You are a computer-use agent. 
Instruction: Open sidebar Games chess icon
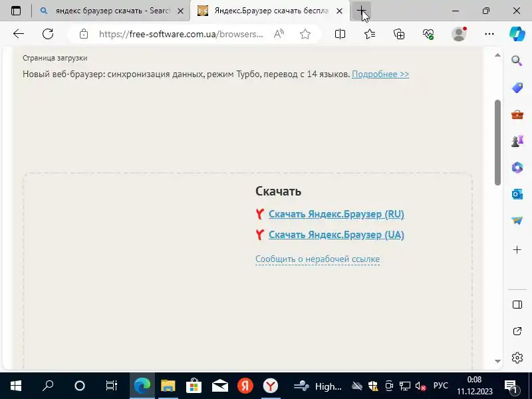517,141
